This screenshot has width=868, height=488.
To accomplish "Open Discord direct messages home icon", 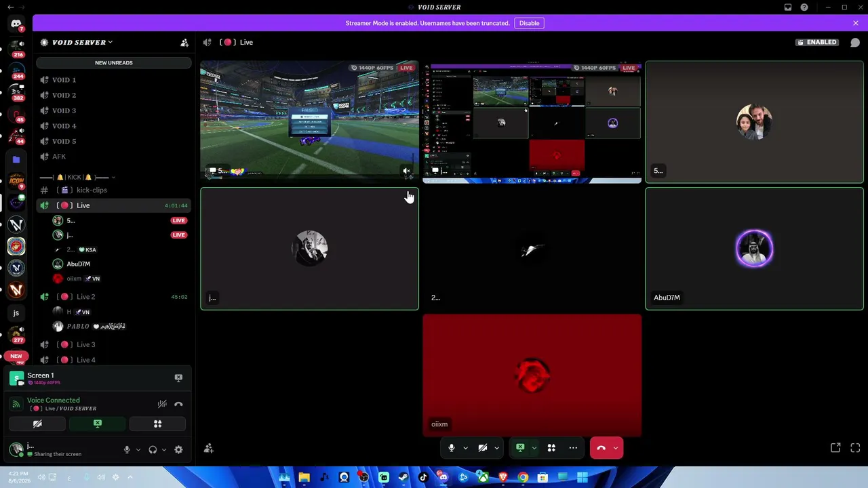I will coord(16,24).
